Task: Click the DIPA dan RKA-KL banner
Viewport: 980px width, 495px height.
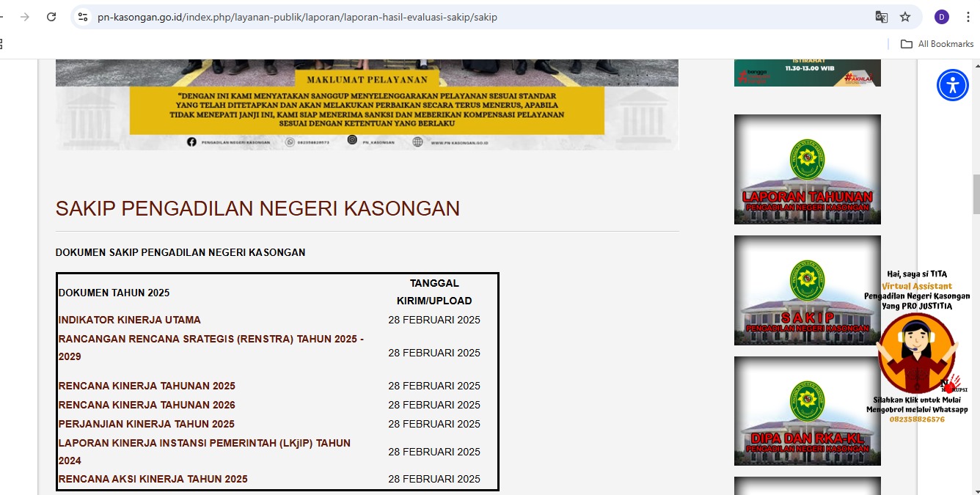Action: [x=807, y=411]
